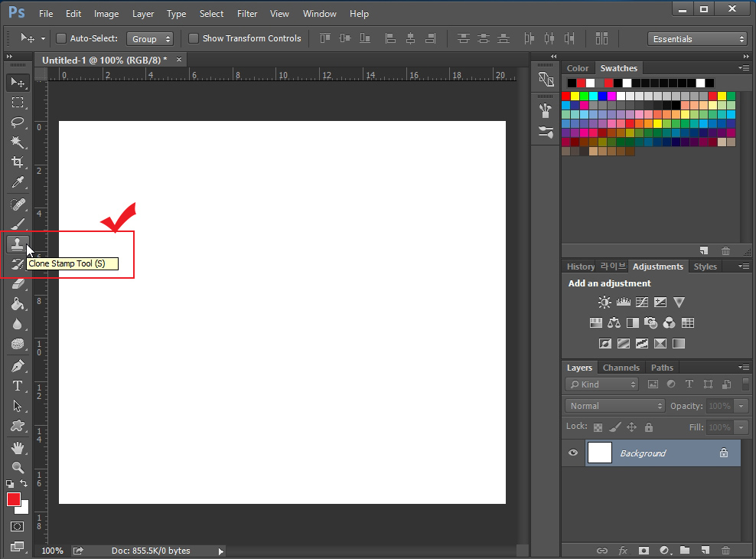Toggle lock all padlock icon
This screenshot has height=559, width=756.
(649, 427)
